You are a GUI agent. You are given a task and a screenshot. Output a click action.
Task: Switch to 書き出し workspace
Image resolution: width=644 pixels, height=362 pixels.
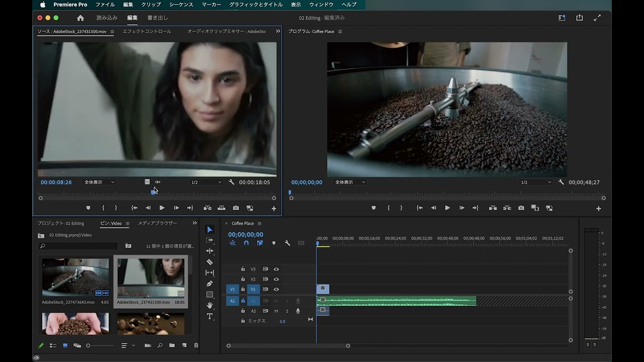157,18
